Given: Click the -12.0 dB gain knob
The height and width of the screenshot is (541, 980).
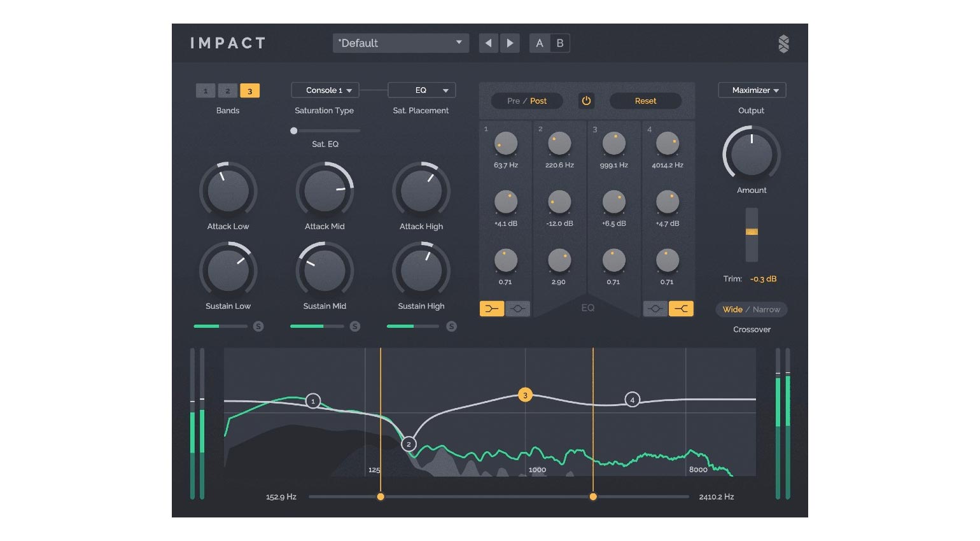Looking at the screenshot, I should coord(559,202).
